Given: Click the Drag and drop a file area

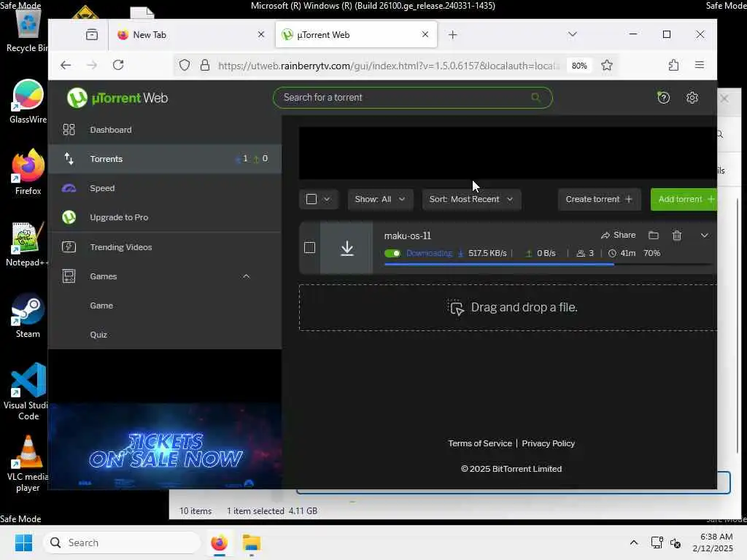Looking at the screenshot, I should pyautogui.click(x=508, y=308).
